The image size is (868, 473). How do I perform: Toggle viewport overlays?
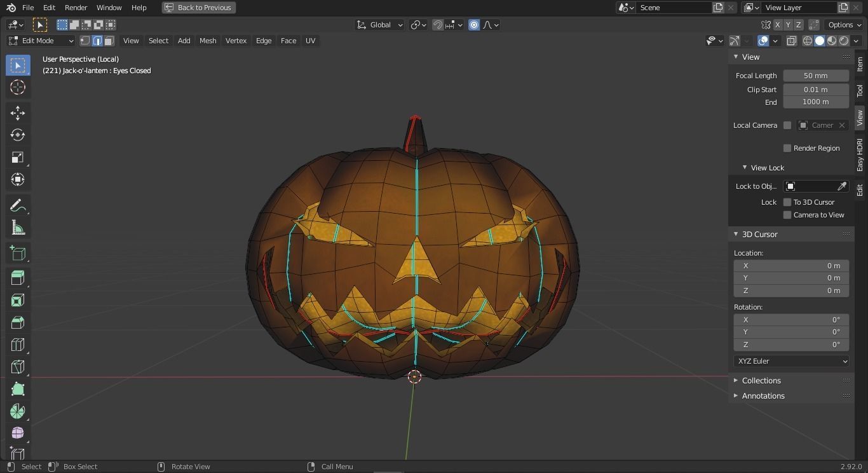763,41
